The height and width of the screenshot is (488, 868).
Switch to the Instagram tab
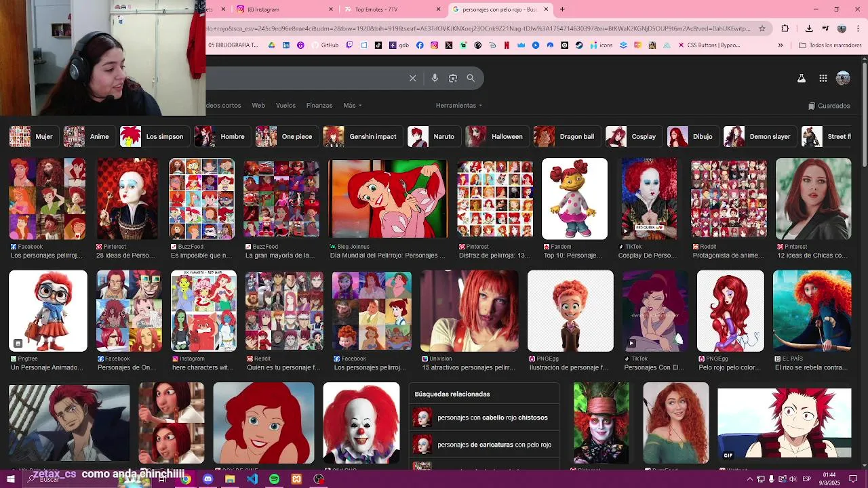tap(285, 9)
